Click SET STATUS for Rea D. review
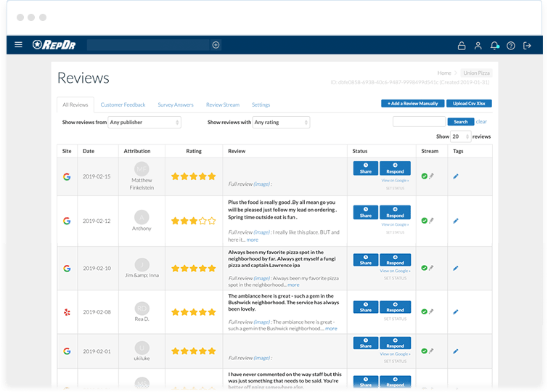 click(395, 319)
